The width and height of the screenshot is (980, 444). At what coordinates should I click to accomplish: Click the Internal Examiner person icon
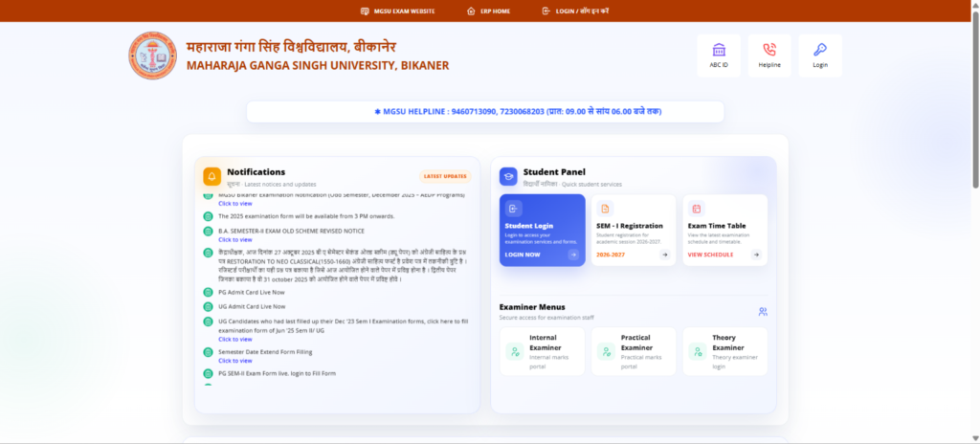pyautogui.click(x=515, y=351)
